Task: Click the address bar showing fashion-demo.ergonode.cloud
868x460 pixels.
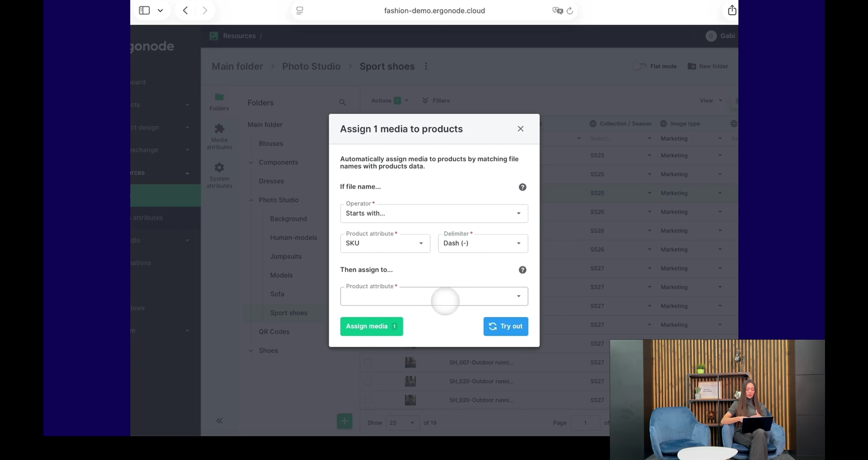Action: [434, 10]
